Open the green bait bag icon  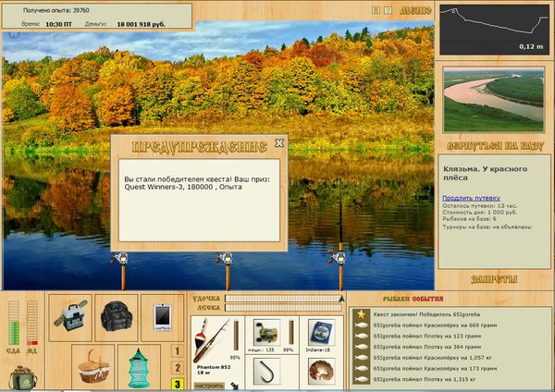(x=22, y=378)
